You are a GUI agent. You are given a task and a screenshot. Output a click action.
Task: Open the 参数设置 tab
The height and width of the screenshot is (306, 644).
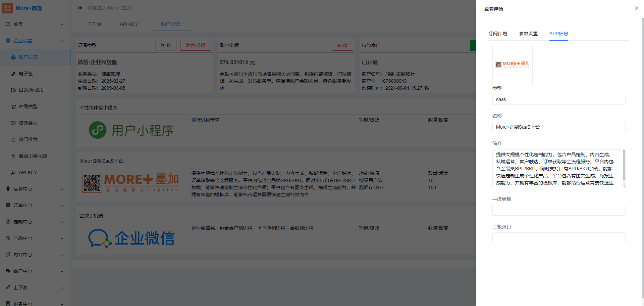528,34
